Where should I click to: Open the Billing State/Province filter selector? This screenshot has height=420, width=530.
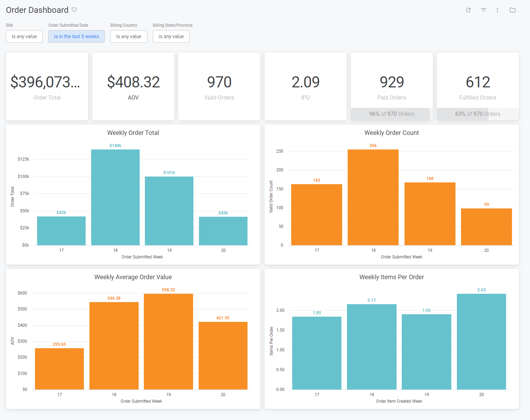pos(171,36)
